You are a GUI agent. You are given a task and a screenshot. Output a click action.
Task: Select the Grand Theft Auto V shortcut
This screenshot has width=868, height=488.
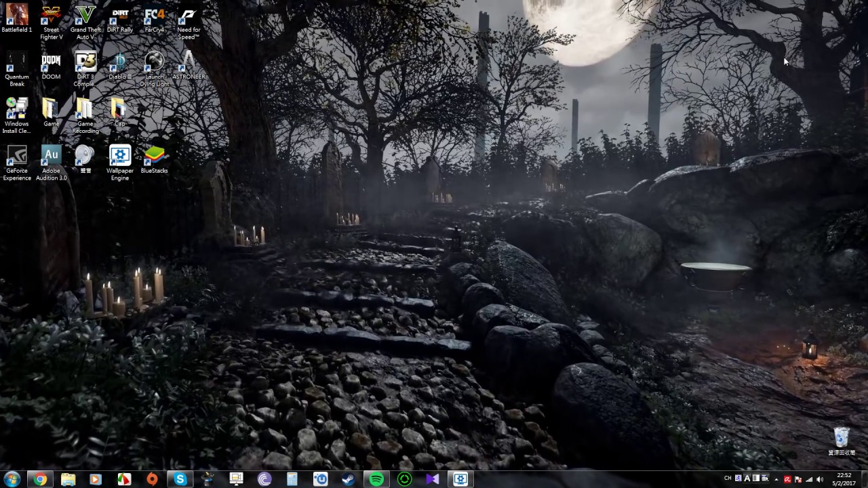coord(85,22)
